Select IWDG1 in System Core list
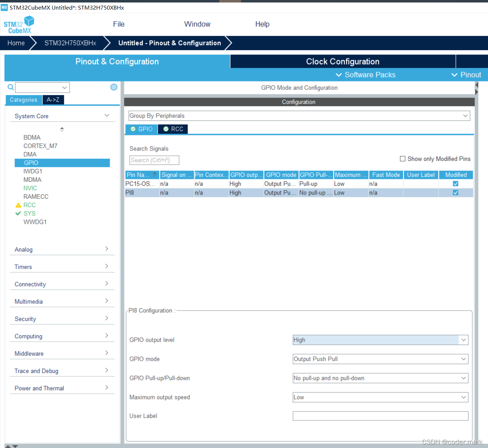 pyautogui.click(x=33, y=171)
